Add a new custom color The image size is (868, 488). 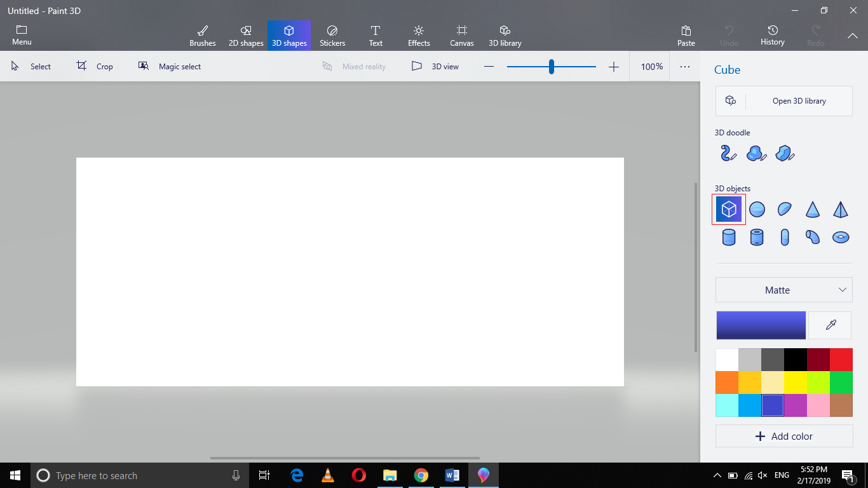[783, 436]
